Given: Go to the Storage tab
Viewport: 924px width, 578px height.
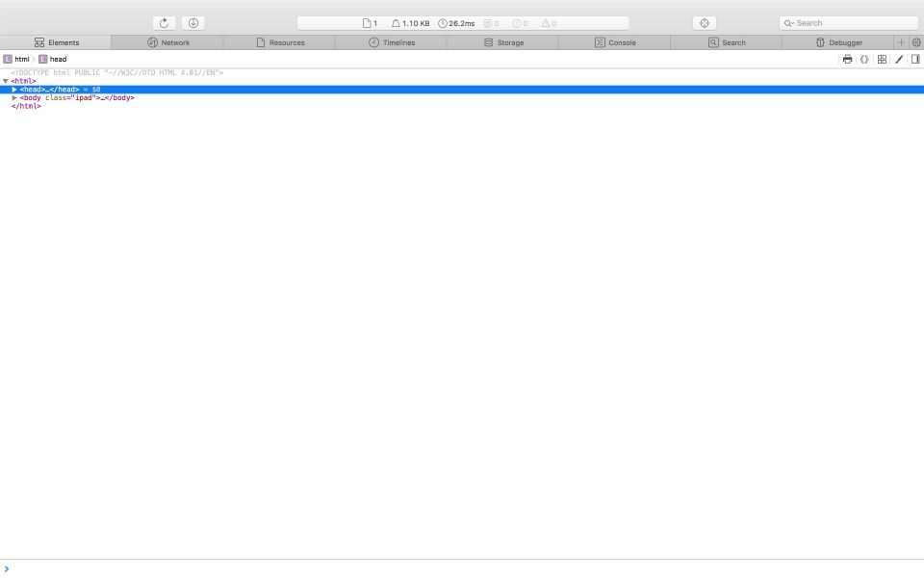Looking at the screenshot, I should click(503, 42).
